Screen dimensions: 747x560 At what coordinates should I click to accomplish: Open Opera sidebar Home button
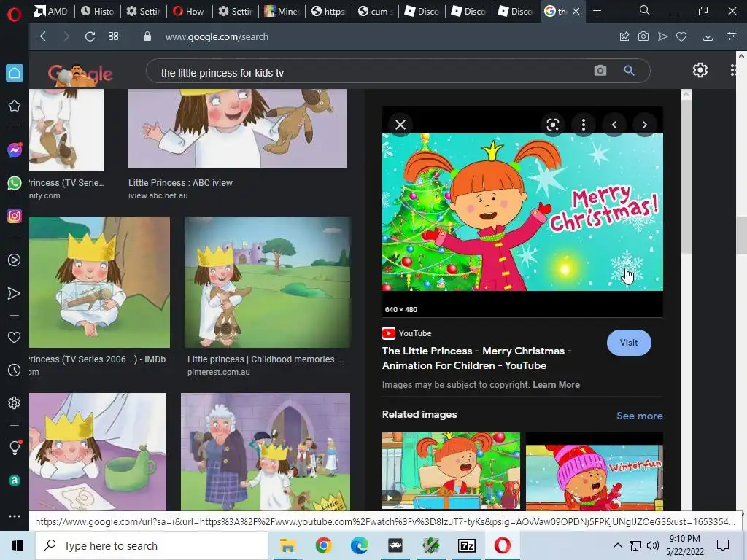coord(15,73)
